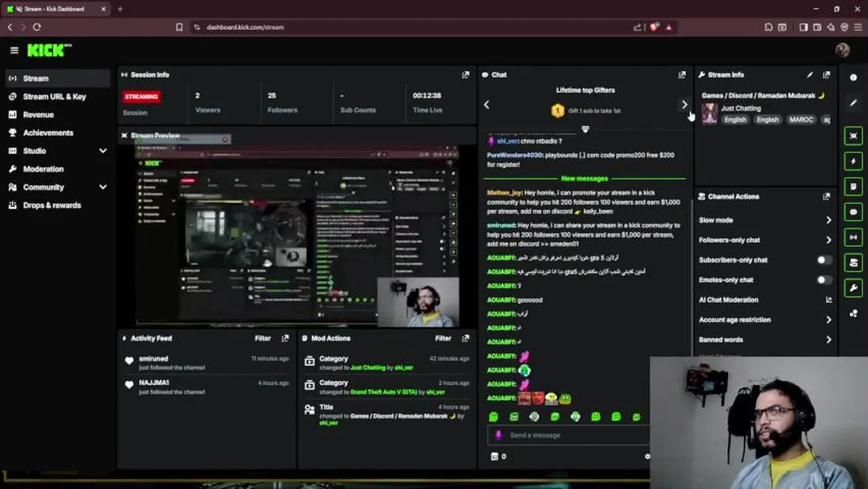Screen dimensions: 868x489
Task: Toggle lightning bolt panel icon in rail
Action: click(854, 161)
